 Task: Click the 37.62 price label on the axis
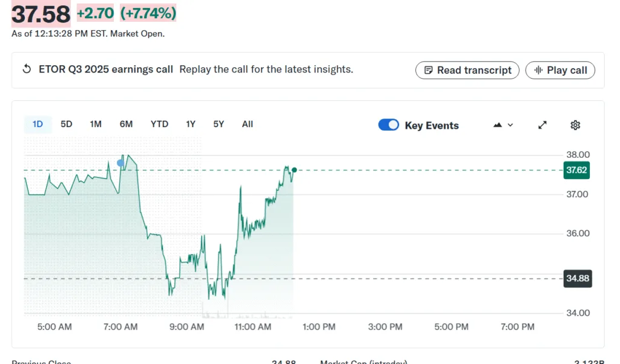[x=576, y=170]
